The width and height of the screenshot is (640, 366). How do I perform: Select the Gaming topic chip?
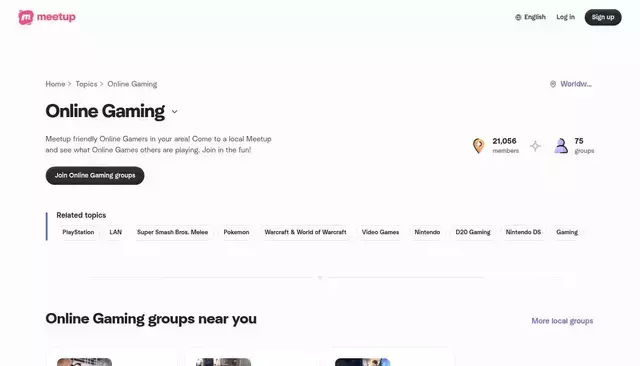pyautogui.click(x=567, y=232)
